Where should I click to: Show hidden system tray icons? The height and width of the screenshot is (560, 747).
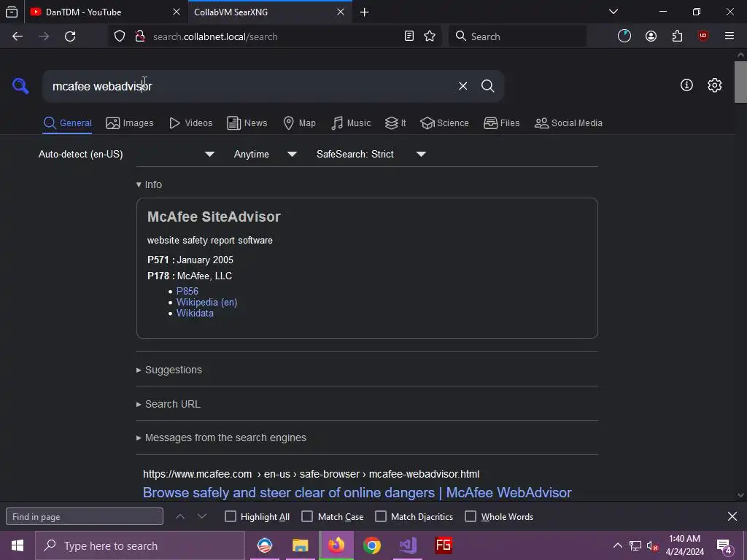click(617, 545)
